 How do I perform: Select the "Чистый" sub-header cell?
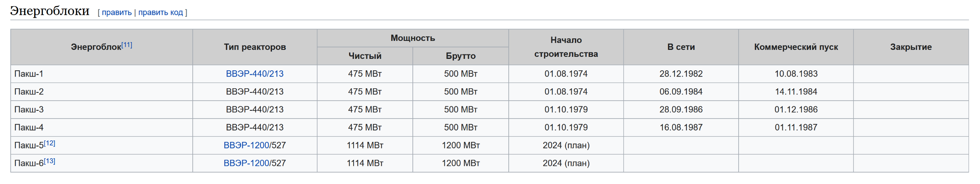point(365,56)
